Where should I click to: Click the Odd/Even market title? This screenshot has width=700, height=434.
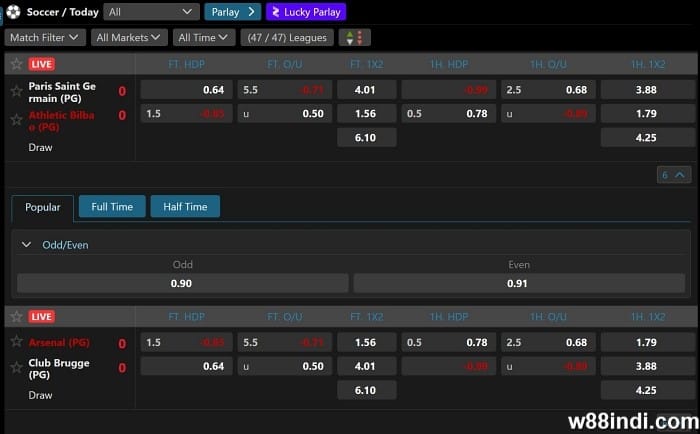tap(65, 245)
